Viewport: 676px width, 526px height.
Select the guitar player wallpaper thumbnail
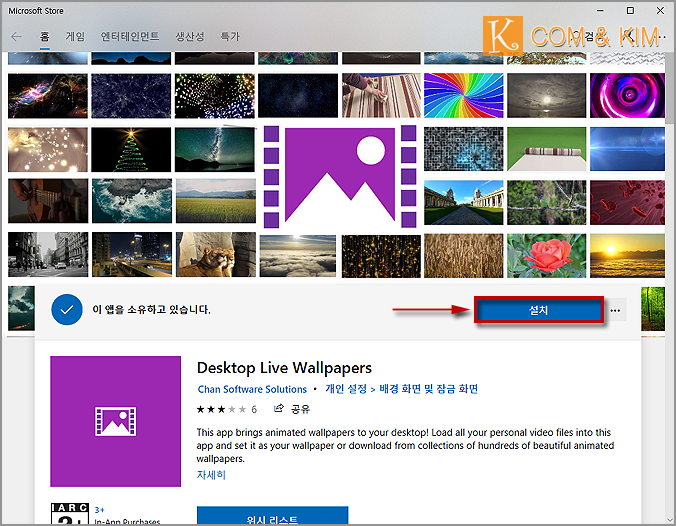point(48,201)
